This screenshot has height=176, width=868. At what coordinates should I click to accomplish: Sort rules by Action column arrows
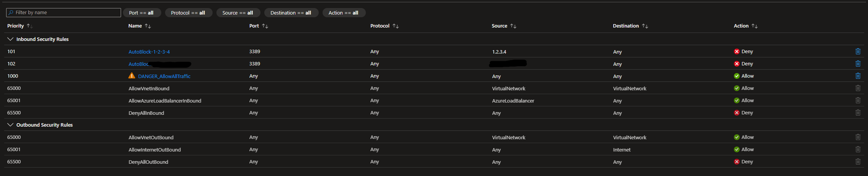click(755, 26)
